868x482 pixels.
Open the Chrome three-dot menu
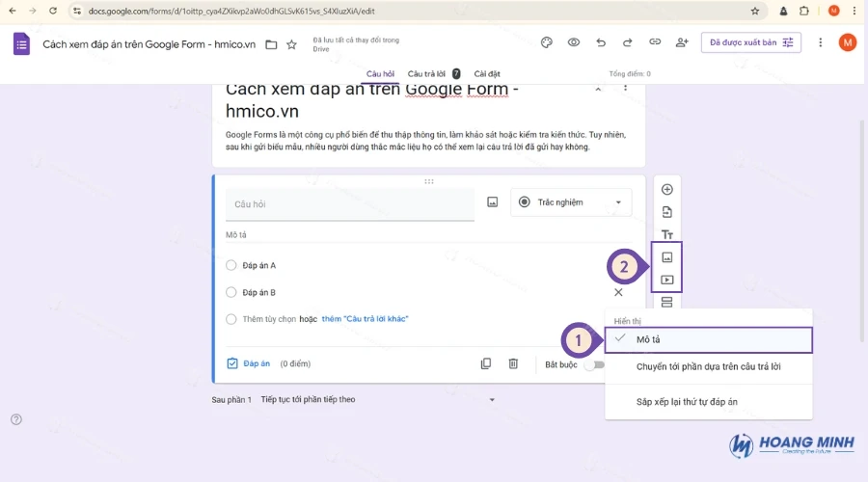click(x=854, y=11)
